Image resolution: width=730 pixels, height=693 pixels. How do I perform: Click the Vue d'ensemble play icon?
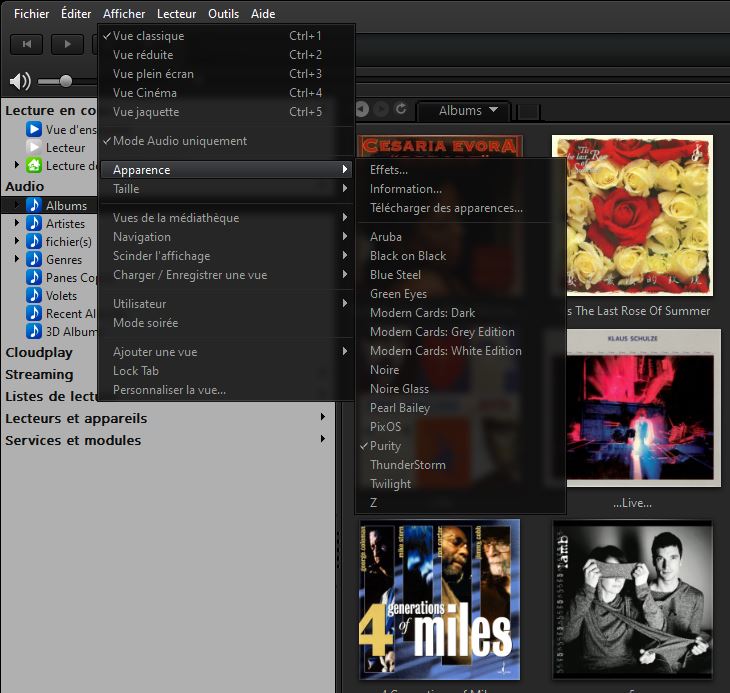tap(34, 130)
